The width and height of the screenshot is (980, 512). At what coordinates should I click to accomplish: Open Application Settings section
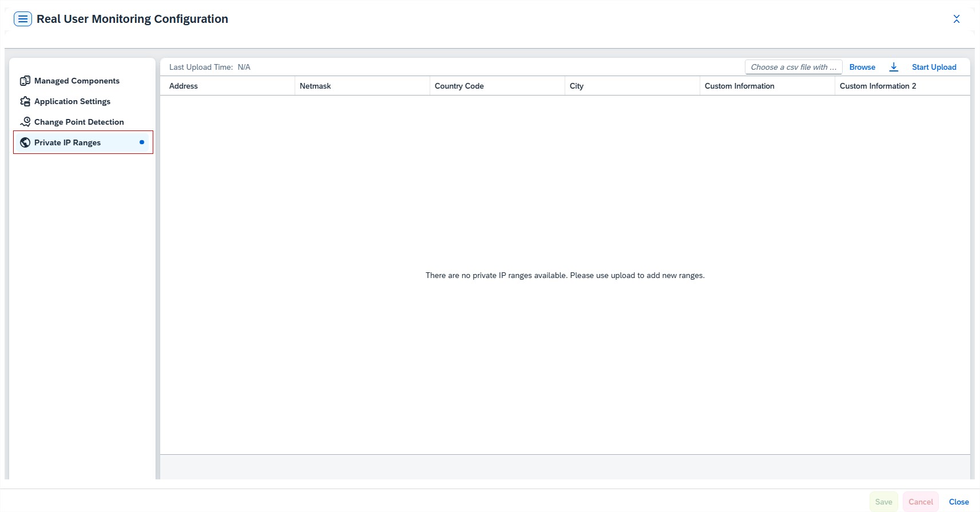point(72,101)
